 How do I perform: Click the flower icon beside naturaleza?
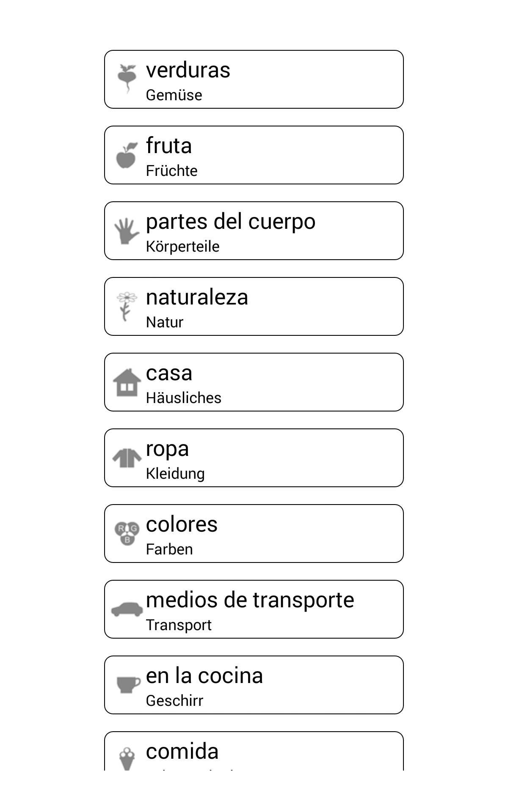[127, 306]
